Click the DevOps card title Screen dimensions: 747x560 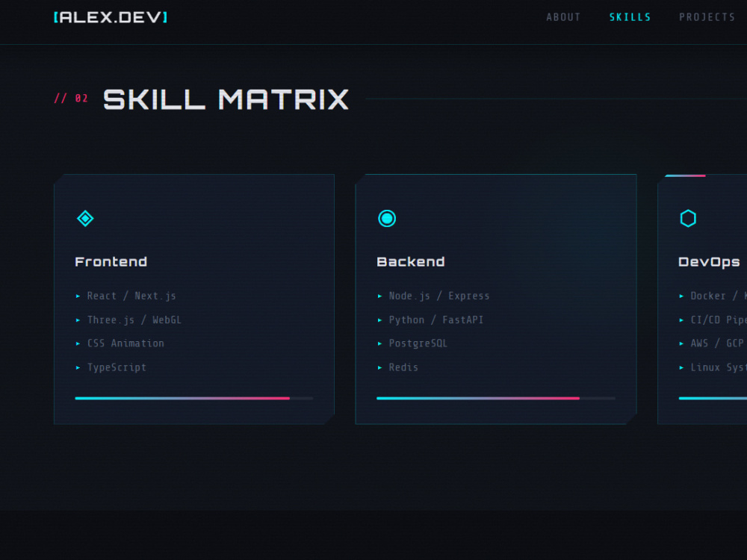point(709,262)
